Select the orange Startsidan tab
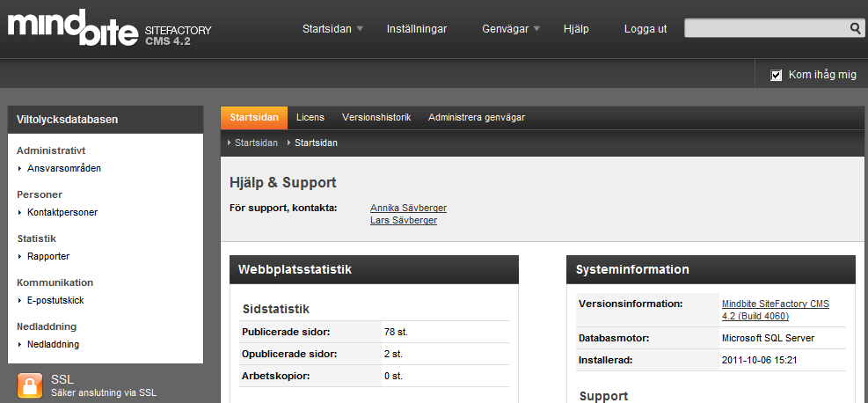 tap(254, 117)
